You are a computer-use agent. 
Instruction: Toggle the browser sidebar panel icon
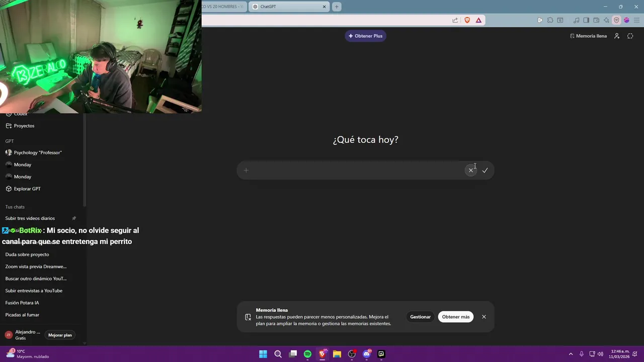point(586,20)
